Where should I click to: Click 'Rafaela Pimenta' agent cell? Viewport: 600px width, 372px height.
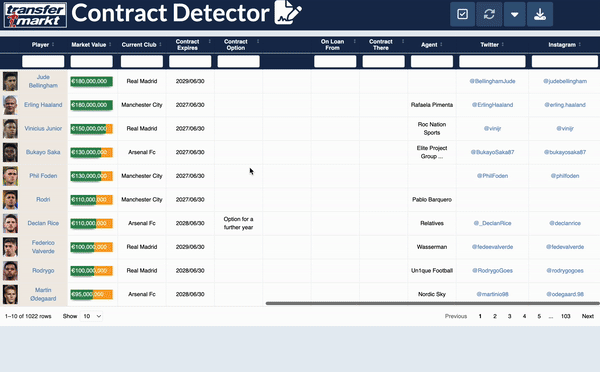tap(432, 105)
